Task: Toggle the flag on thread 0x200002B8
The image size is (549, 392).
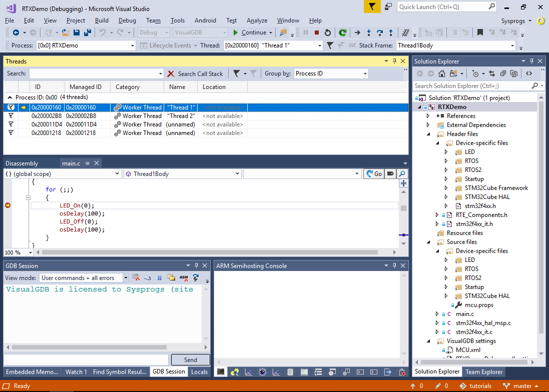Action: pos(11,115)
